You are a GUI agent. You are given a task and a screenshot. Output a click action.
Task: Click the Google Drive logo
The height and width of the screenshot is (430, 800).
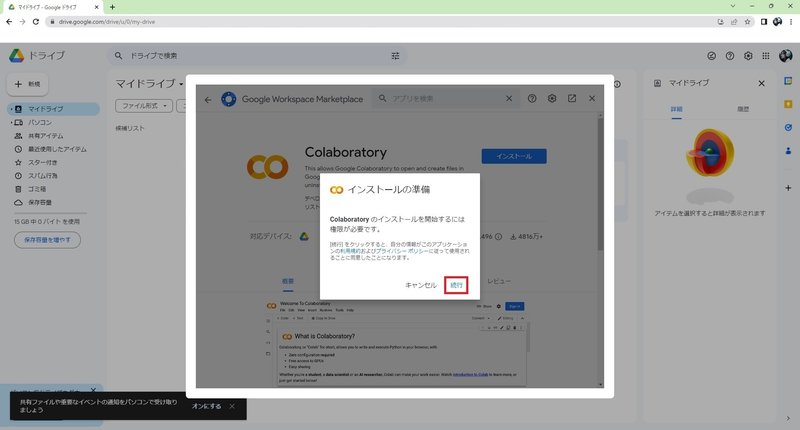(16, 56)
